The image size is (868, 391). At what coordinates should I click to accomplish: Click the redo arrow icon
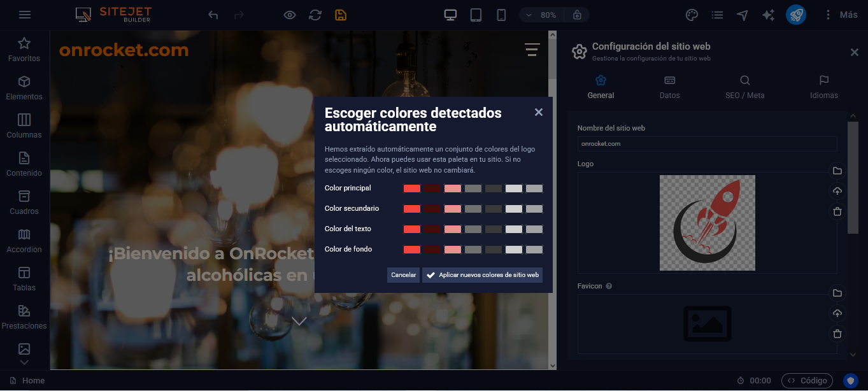pos(239,15)
